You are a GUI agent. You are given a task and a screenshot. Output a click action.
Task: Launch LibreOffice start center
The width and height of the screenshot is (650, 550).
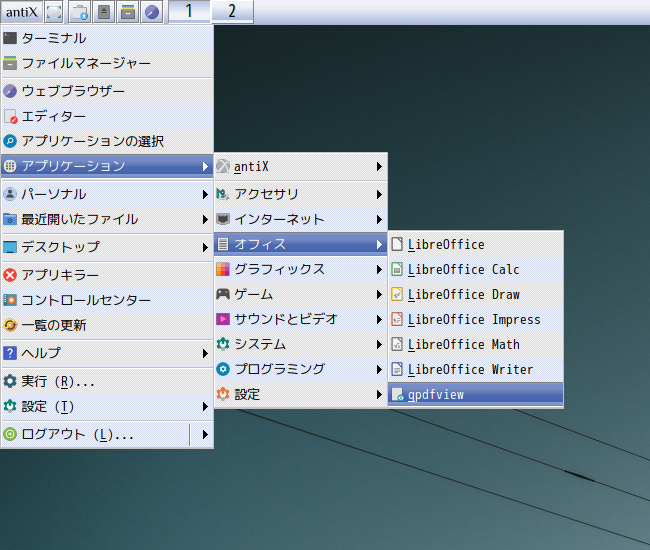[x=476, y=245]
